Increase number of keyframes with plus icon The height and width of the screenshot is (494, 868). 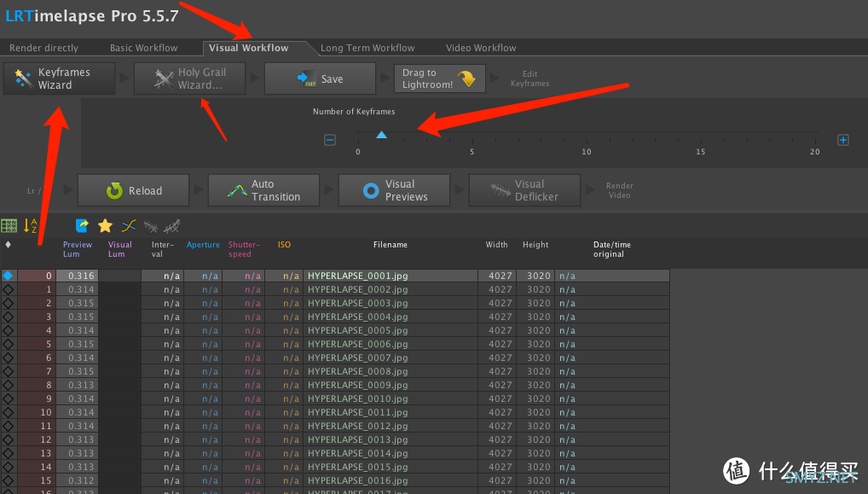click(843, 140)
